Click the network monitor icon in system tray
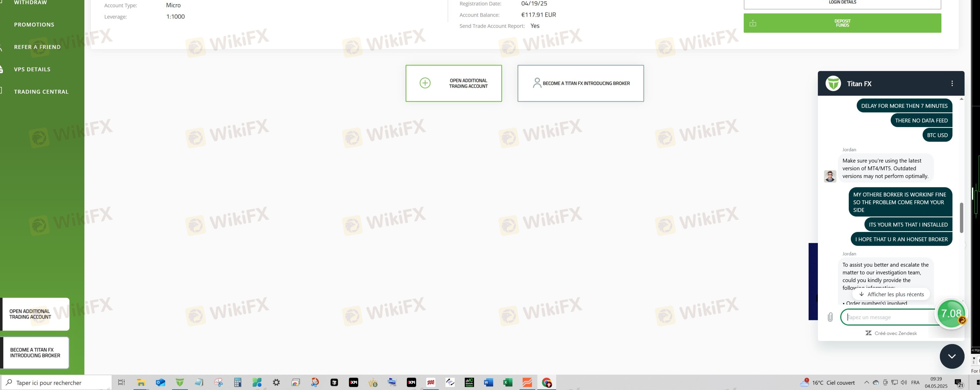980x390 pixels. [894, 382]
